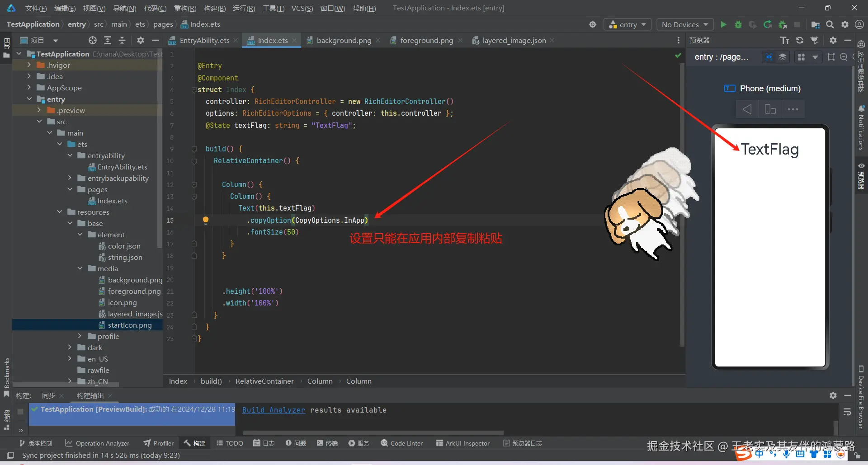
Task: Refresh the previewer with reload icon
Action: pyautogui.click(x=800, y=40)
